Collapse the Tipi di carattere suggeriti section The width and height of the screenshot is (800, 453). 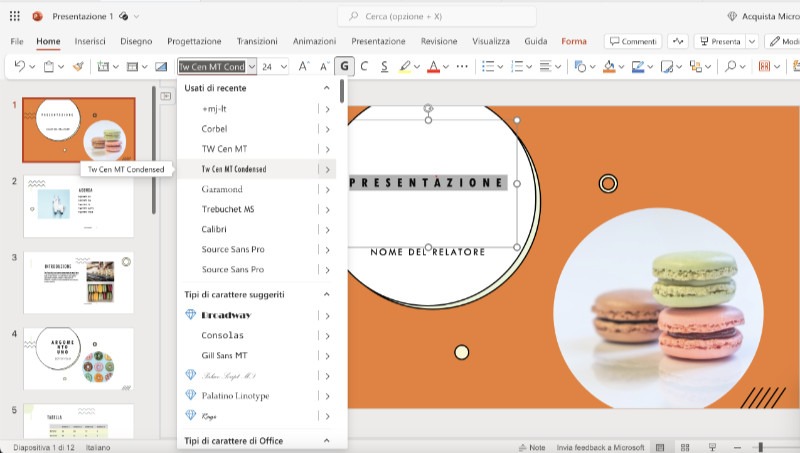pos(326,295)
